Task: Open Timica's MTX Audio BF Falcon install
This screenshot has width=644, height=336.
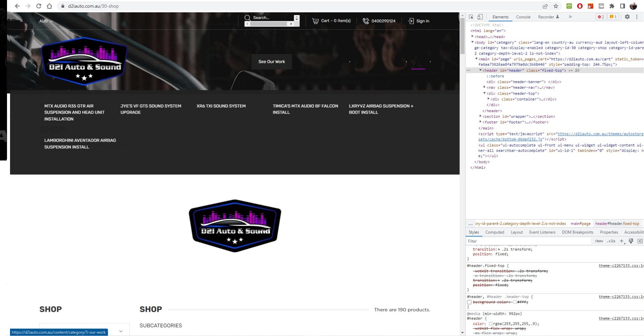Action: (305, 109)
